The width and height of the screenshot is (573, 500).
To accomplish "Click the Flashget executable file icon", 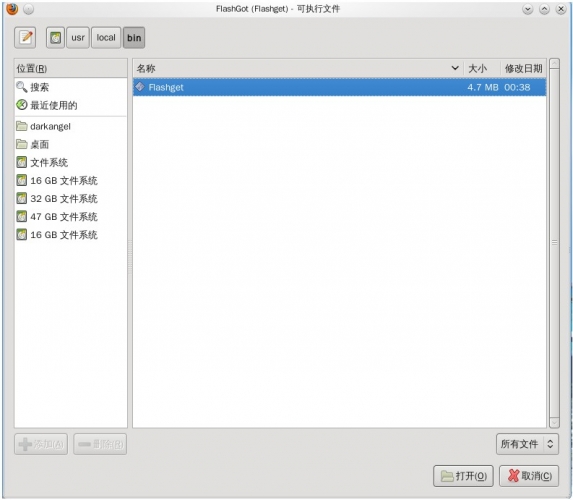I will pos(140,87).
